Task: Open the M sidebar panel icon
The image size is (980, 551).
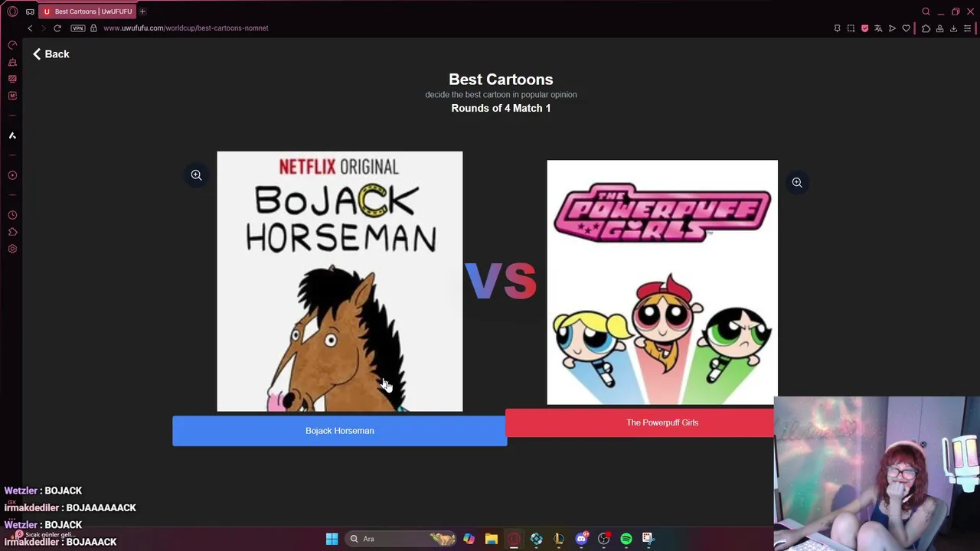Action: coord(12,96)
